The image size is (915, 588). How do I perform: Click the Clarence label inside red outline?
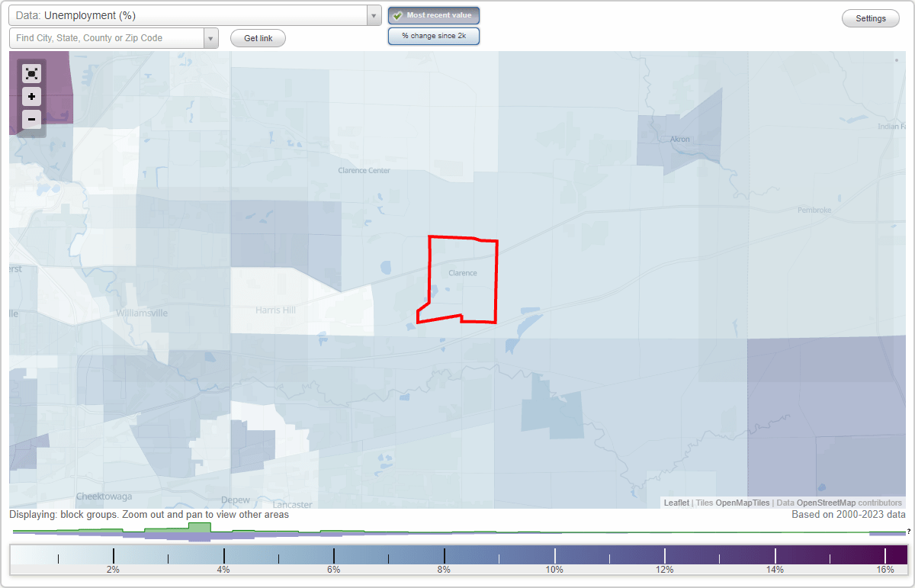click(463, 273)
